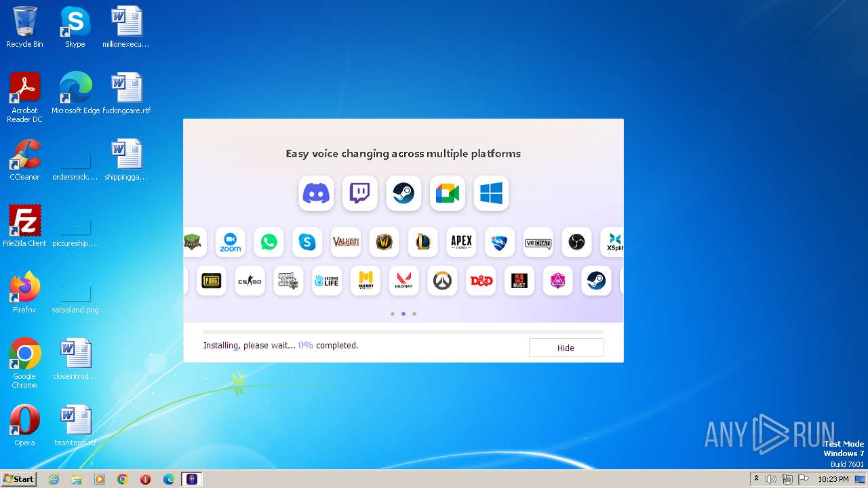Launch Internet Explorer from the taskbar
The image size is (868, 488).
54,479
